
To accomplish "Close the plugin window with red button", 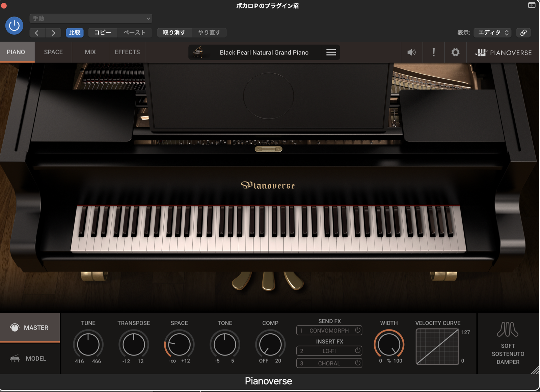I will (4, 5).
